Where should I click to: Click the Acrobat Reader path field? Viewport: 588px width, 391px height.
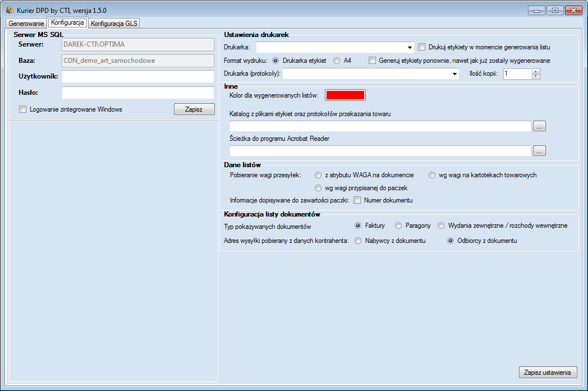380,151
